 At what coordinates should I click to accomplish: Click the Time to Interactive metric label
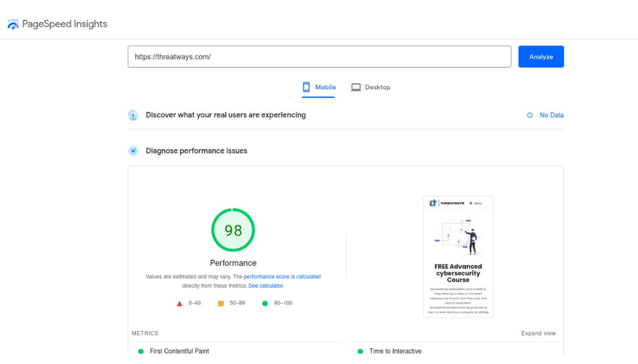[x=396, y=352]
